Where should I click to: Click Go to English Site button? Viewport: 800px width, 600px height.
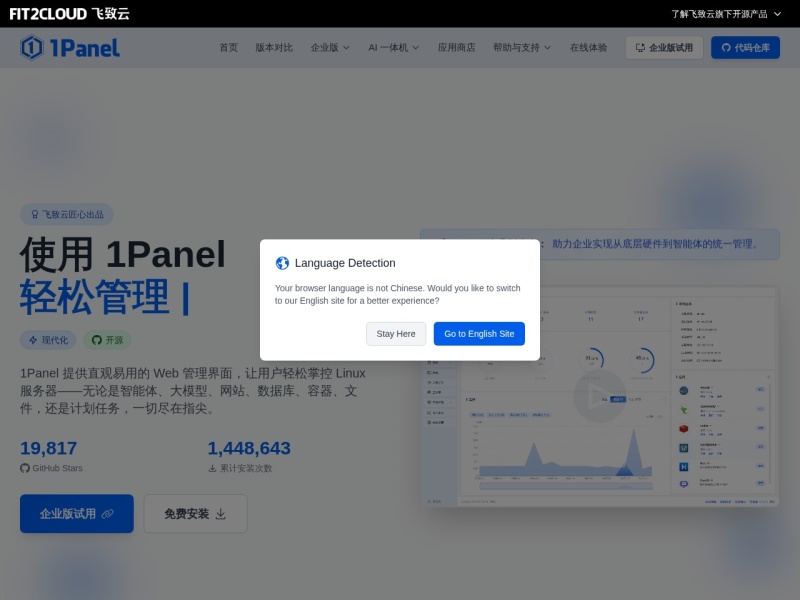coord(479,334)
